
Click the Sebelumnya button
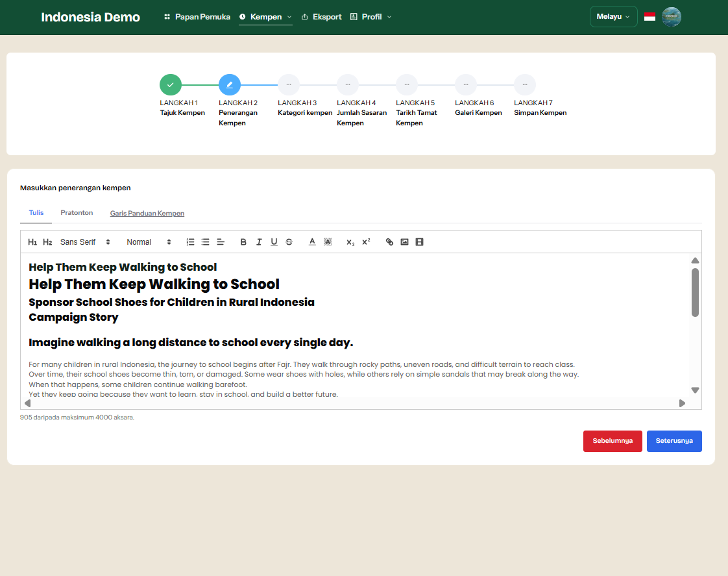click(x=613, y=441)
